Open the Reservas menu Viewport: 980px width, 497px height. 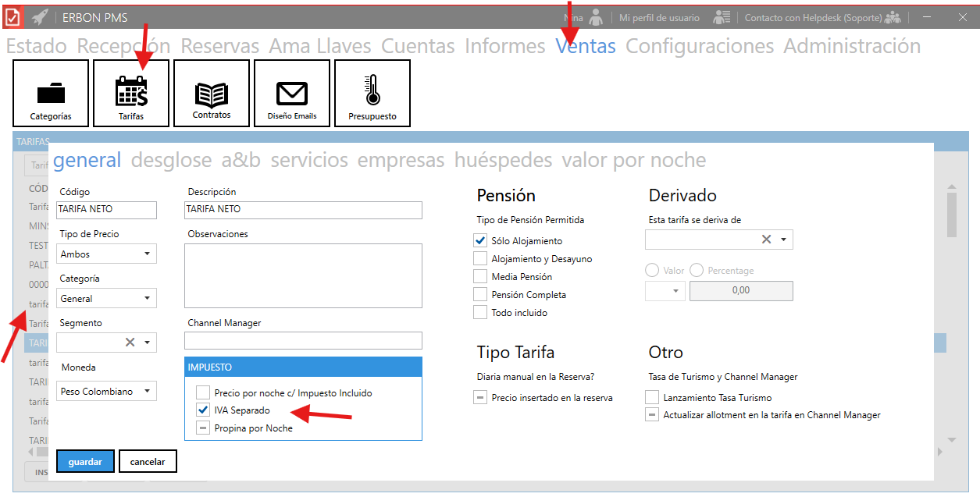tap(219, 46)
